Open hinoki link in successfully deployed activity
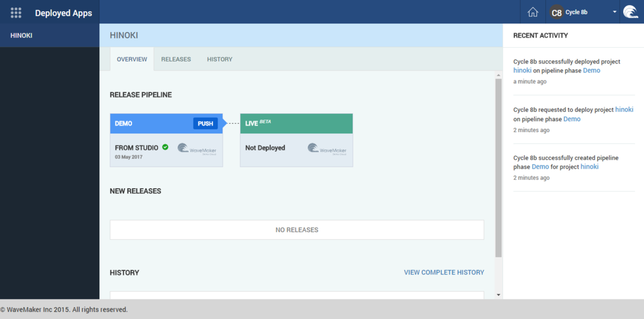644x319 pixels. point(523,70)
